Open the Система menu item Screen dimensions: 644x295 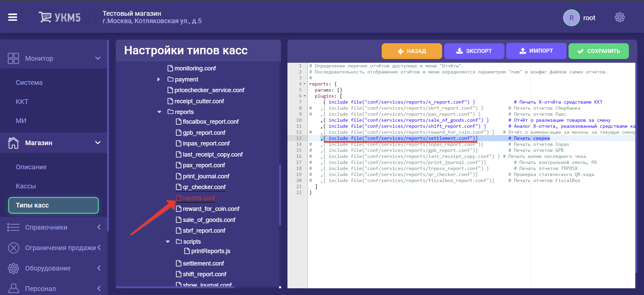[x=29, y=82]
